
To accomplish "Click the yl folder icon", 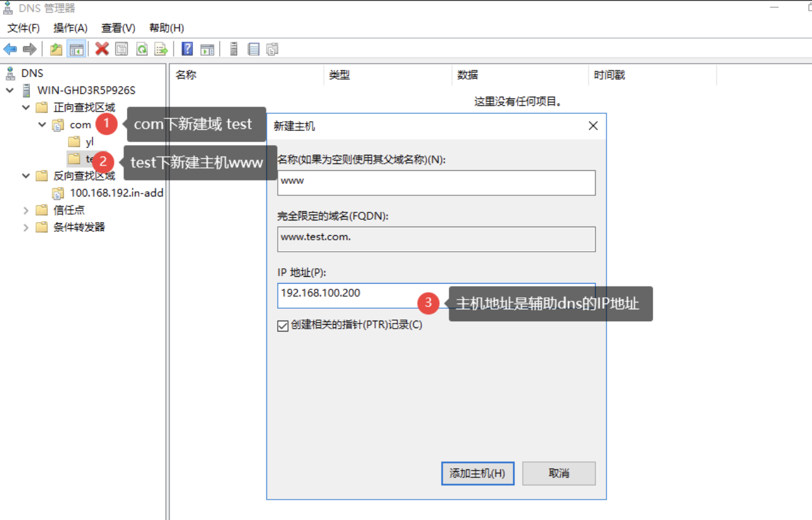I will coord(74,141).
